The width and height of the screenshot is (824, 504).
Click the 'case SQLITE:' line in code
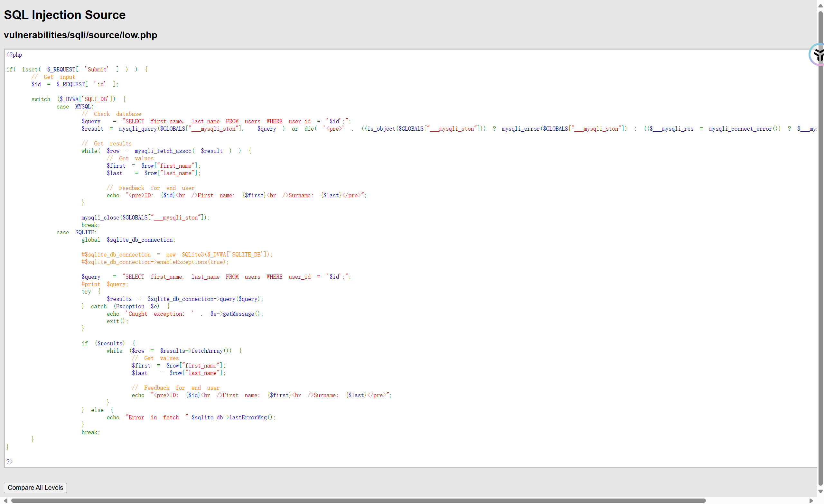tap(76, 232)
